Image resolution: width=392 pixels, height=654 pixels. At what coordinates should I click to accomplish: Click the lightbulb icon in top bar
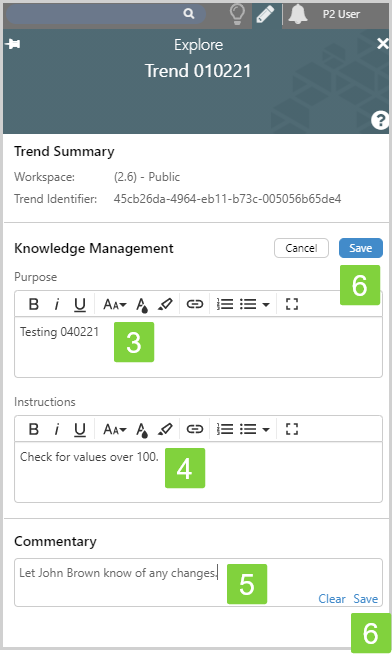(x=237, y=14)
